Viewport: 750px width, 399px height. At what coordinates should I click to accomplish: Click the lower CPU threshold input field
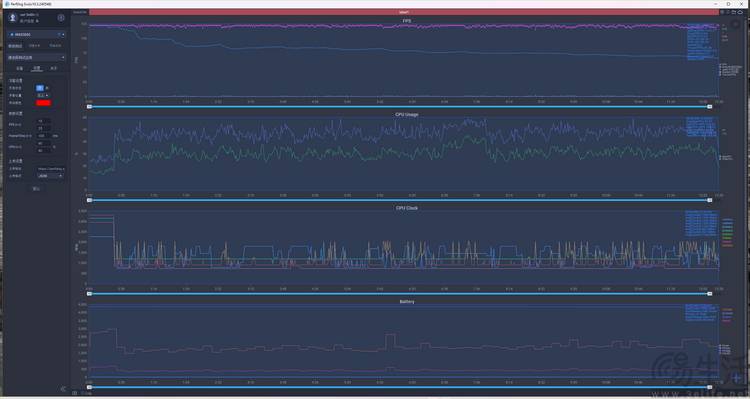[x=44, y=150]
